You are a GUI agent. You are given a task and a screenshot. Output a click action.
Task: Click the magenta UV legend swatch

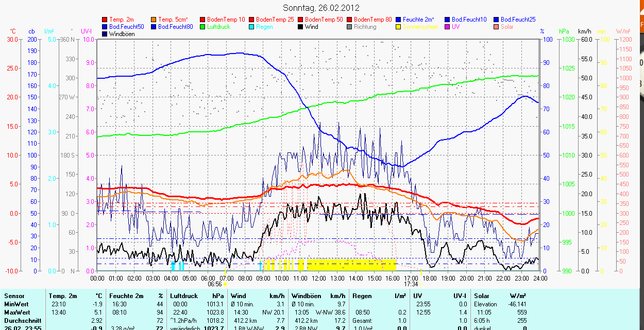(447, 27)
